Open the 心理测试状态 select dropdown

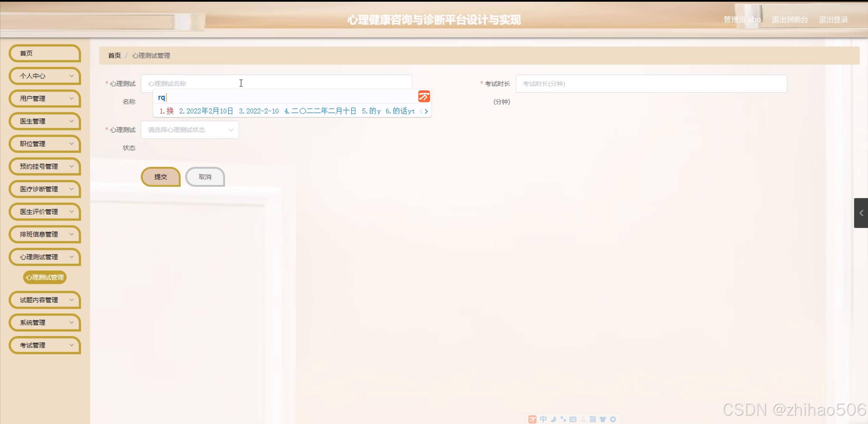[190, 130]
